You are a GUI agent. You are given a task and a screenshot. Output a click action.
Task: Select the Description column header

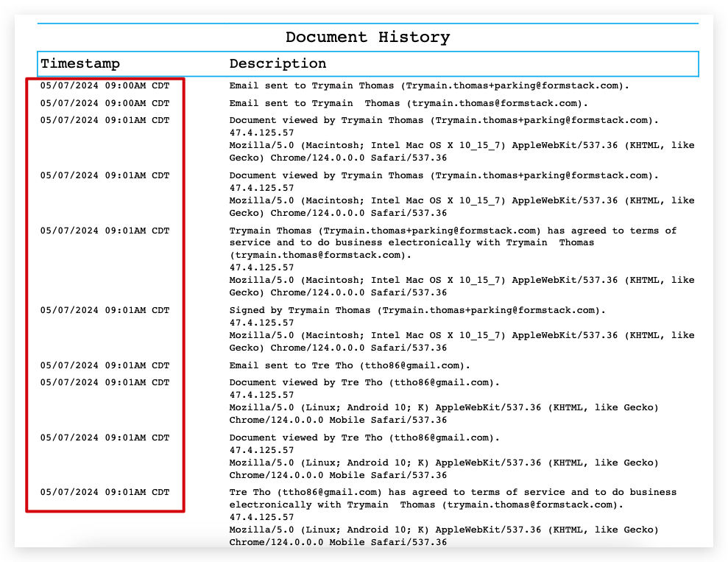[278, 64]
